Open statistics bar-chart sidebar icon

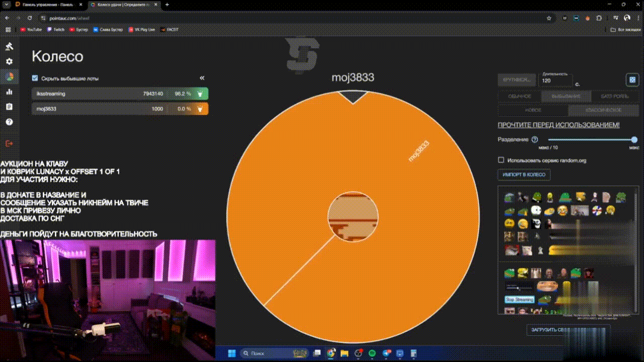(x=9, y=92)
